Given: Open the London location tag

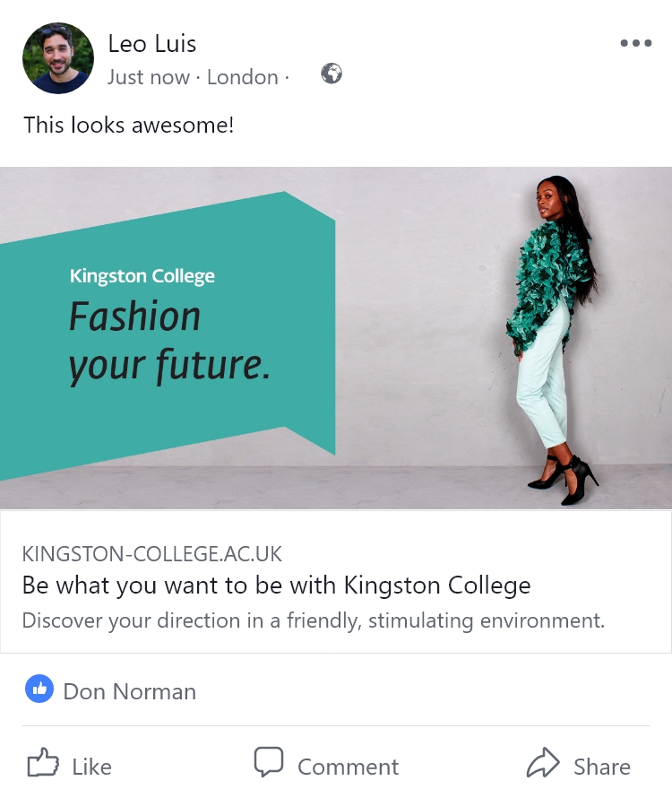Looking at the screenshot, I should coord(242,77).
